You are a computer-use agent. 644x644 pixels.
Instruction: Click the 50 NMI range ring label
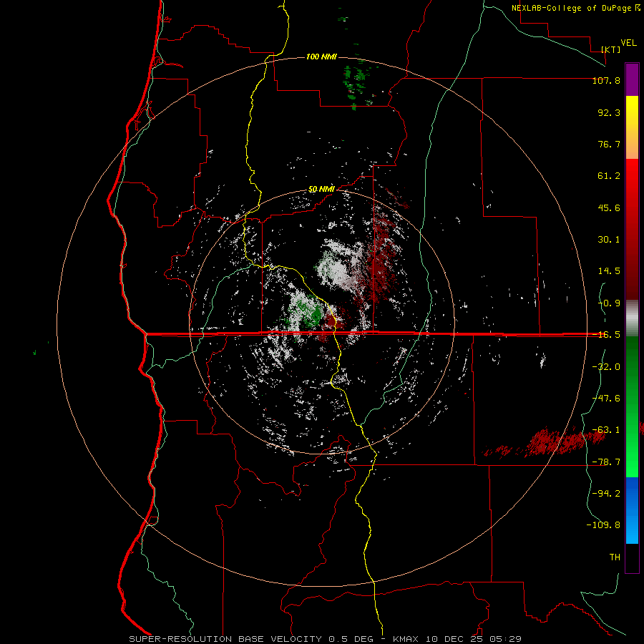(x=321, y=190)
